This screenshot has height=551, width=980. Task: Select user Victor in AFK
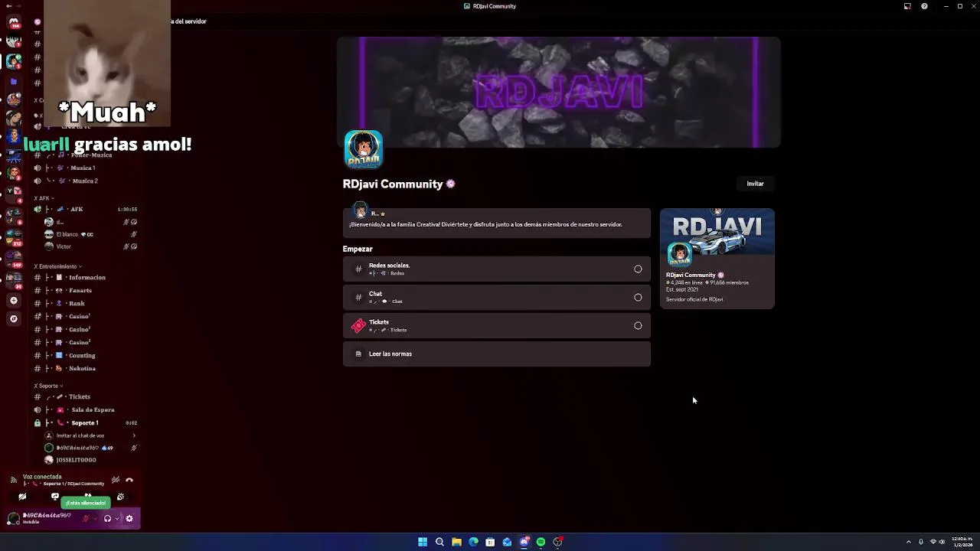92,246
